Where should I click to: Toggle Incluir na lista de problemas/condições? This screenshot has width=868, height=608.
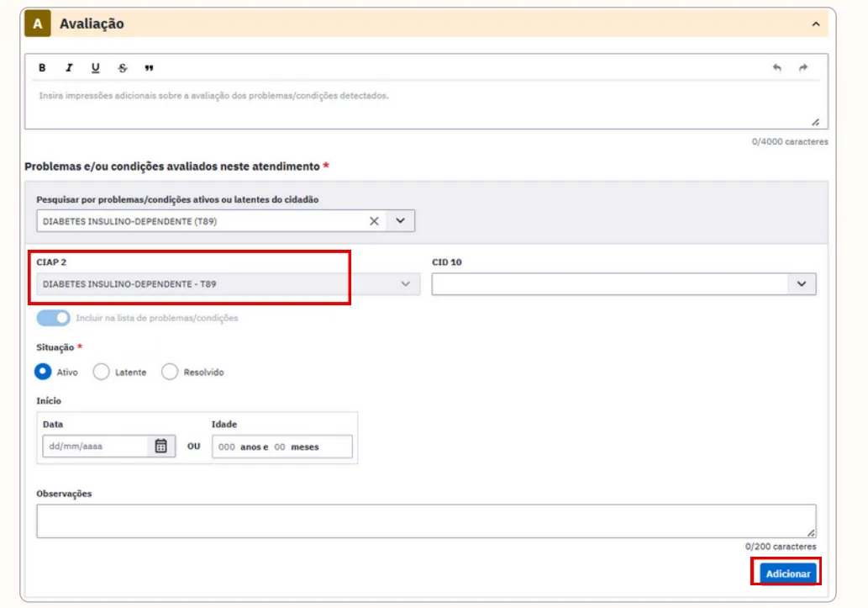pyautogui.click(x=53, y=318)
